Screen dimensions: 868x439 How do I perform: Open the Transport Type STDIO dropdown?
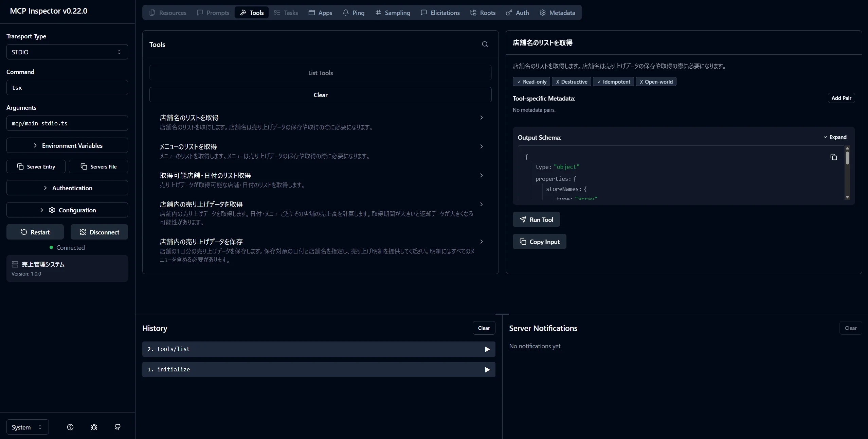click(67, 52)
